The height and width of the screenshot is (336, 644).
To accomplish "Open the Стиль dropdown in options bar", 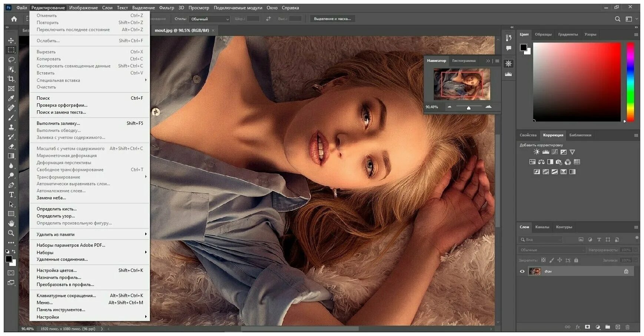I will [209, 19].
